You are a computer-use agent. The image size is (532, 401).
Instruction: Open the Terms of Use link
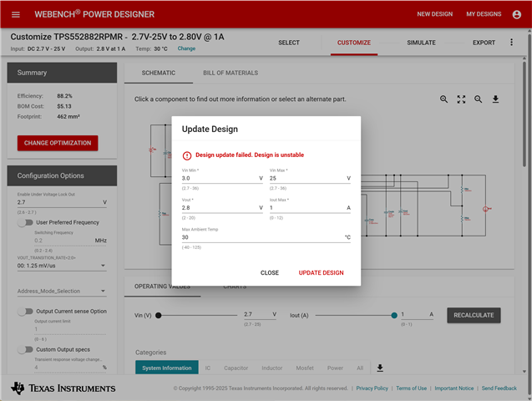click(411, 388)
